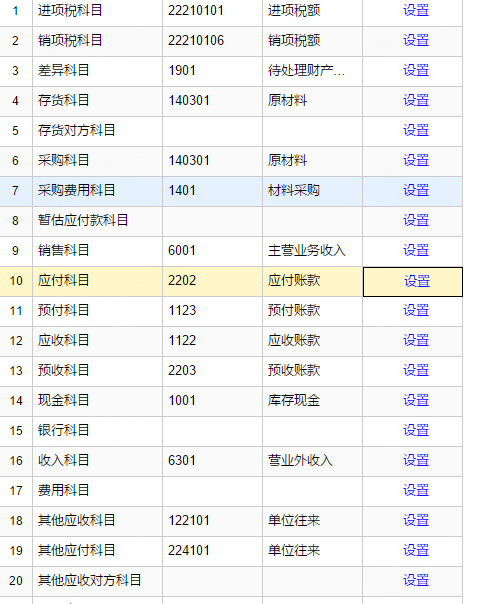Open 设置 for 存货对方科目 row
The image size is (497, 604).
click(x=416, y=131)
